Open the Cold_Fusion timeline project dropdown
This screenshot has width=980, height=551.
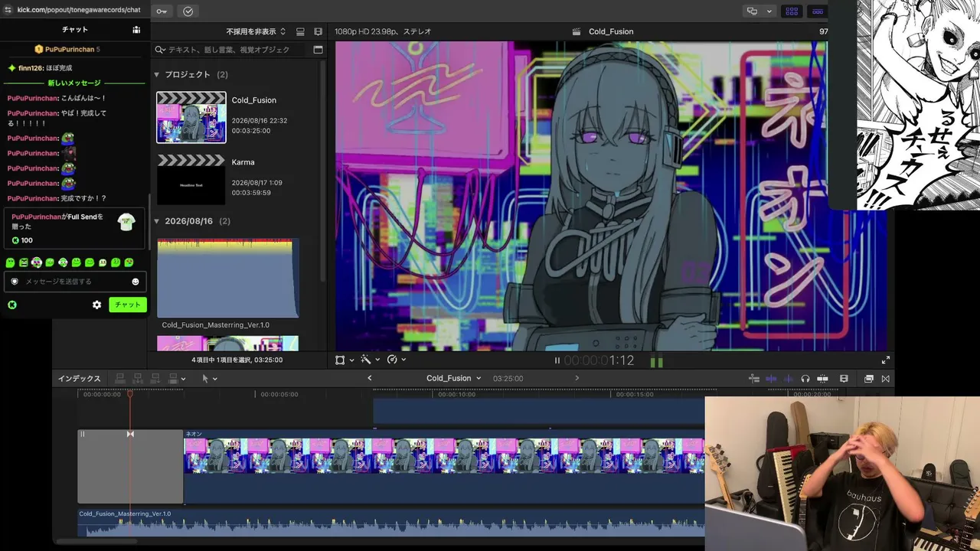[454, 378]
